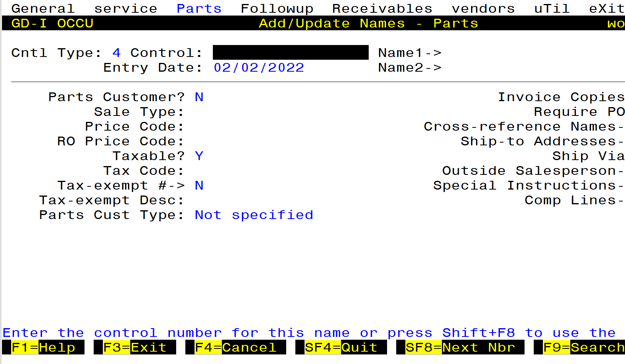
Task: Click the 'Outside Salesperson' label
Action: coord(529,170)
